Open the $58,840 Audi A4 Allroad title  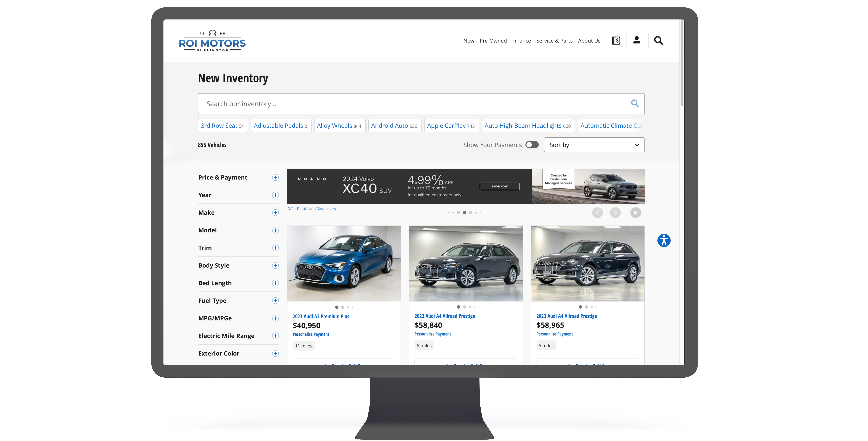444,316
